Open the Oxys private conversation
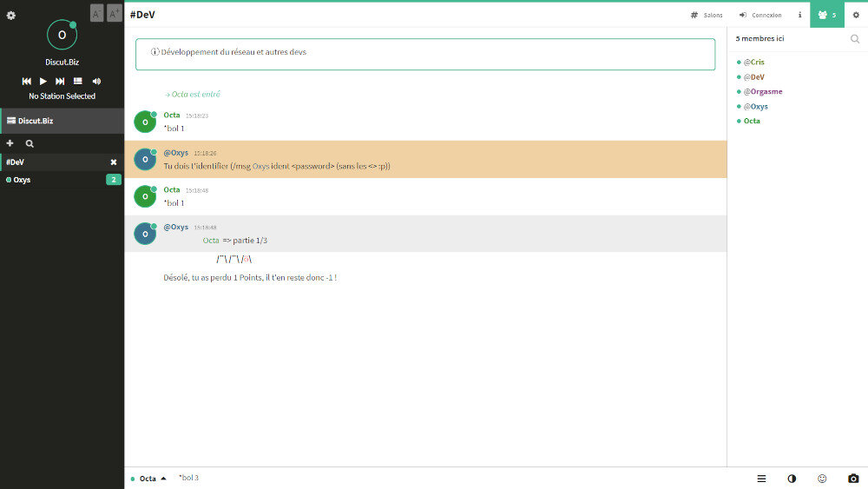The width and height of the screenshot is (868, 489). tap(23, 180)
